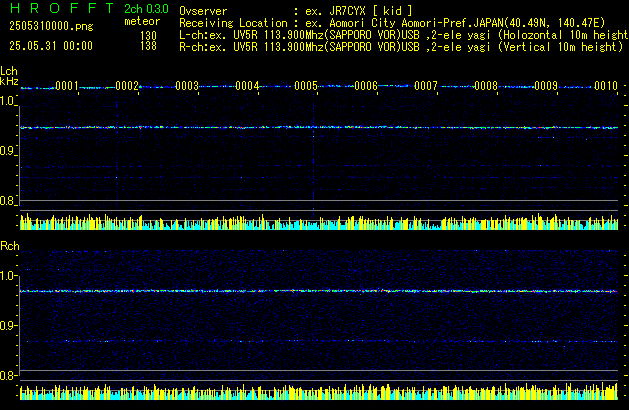The image size is (629, 410).
Task: Click the Receiving Location Aomori line
Action: [392, 23]
